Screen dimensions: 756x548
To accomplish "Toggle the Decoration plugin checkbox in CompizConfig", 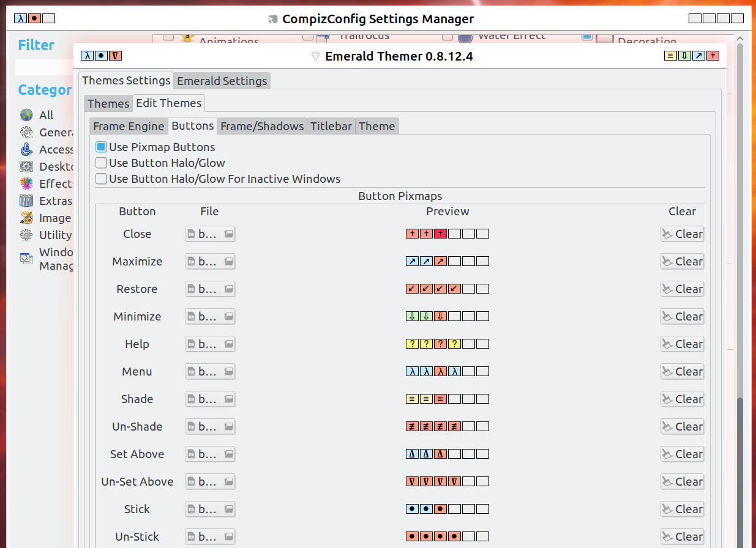I will click(587, 37).
